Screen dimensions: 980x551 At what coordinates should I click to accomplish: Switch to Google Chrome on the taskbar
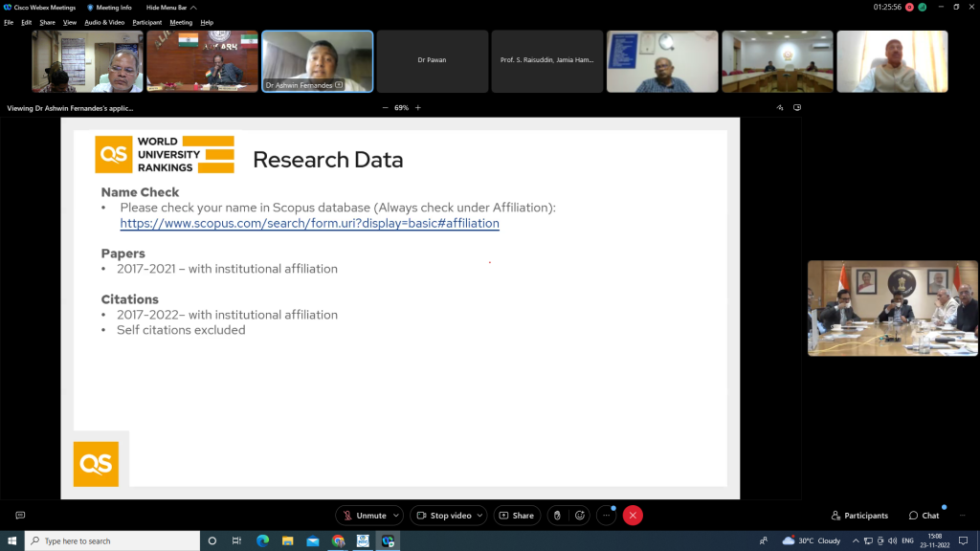click(338, 541)
